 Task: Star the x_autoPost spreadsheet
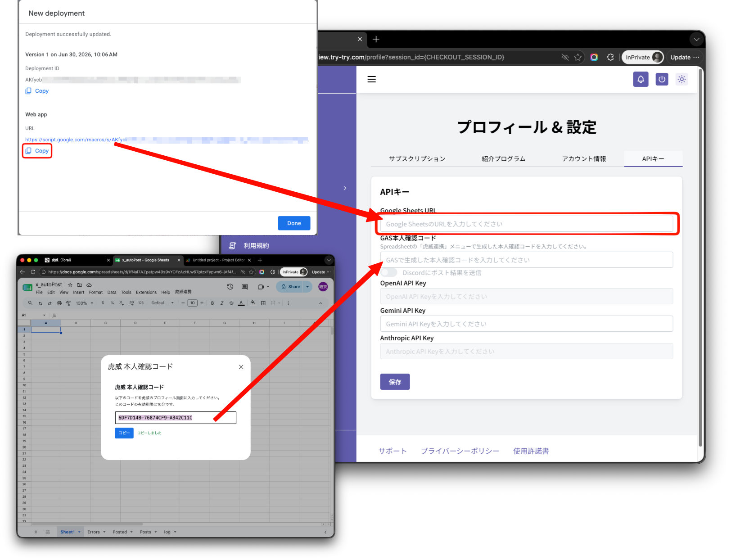pos(70,285)
